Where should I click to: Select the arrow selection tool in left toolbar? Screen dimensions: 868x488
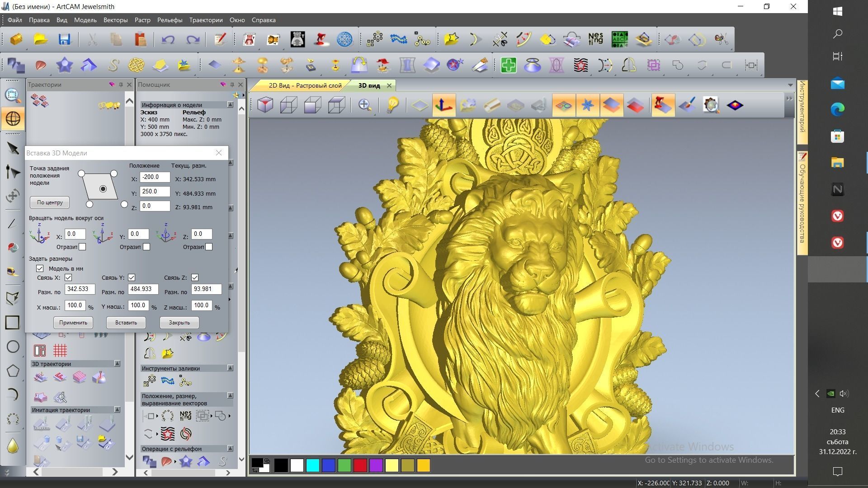click(13, 148)
